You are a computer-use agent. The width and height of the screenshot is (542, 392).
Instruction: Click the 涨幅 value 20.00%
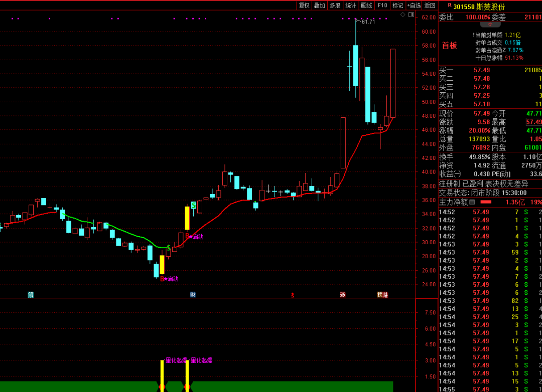(479, 130)
